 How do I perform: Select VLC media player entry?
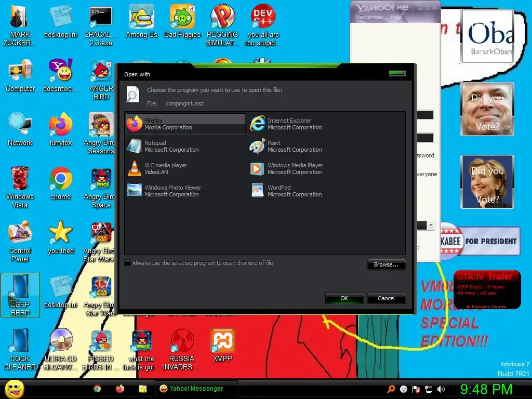pos(157,169)
